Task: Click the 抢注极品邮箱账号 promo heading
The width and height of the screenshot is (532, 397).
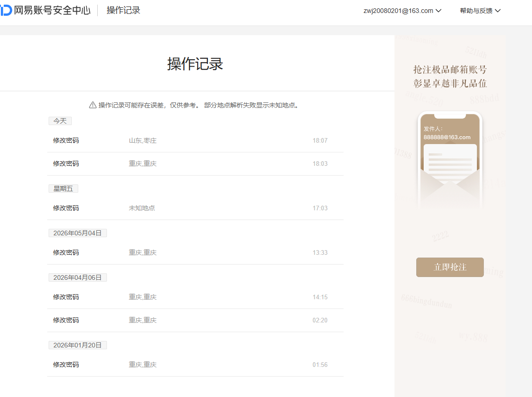Action: coord(450,69)
